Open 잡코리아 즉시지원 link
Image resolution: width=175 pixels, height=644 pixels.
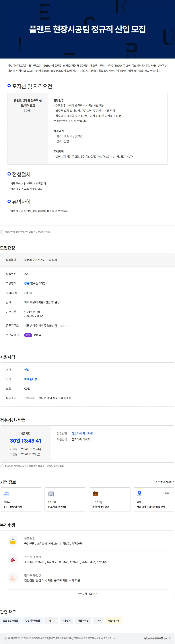point(82,433)
